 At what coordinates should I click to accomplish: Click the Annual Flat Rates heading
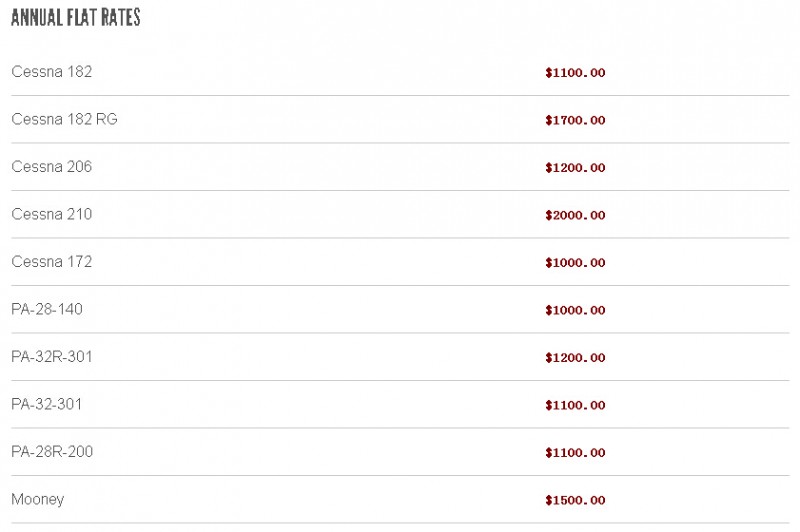tap(76, 17)
